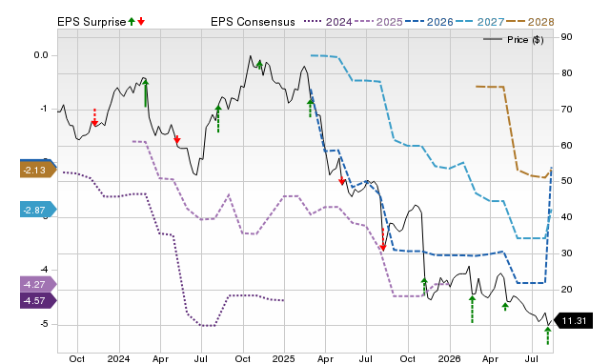Select green EPS beat arrow near February 2024
Image resolution: width=610 pixels, height=364 pixels.
click(x=146, y=93)
